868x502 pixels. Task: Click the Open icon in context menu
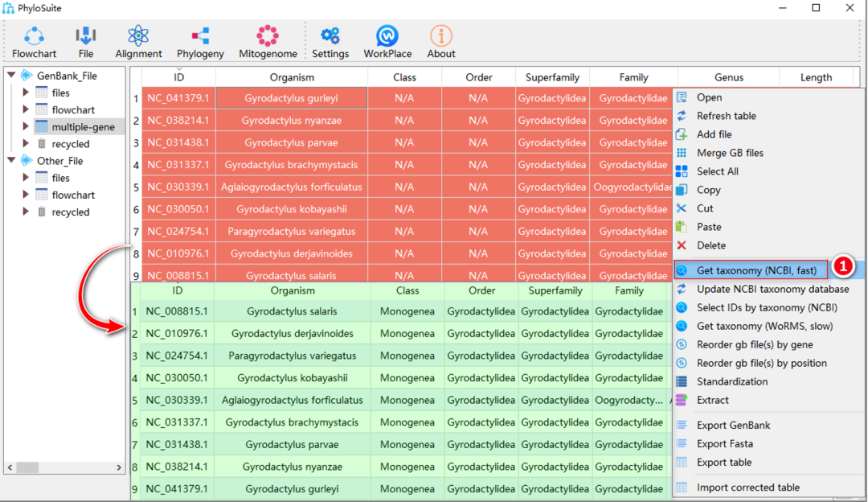click(682, 97)
